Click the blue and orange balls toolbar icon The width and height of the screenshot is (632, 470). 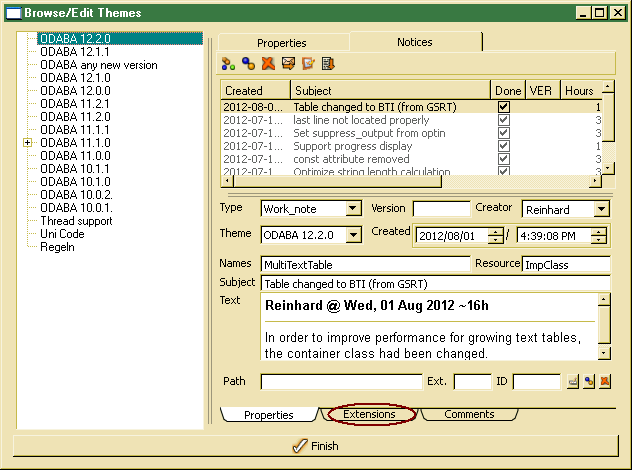[248, 64]
